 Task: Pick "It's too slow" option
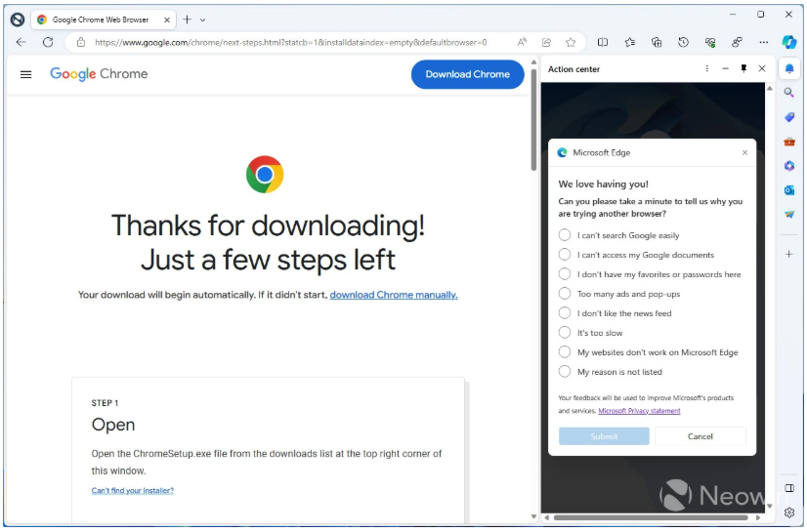[590, 333]
